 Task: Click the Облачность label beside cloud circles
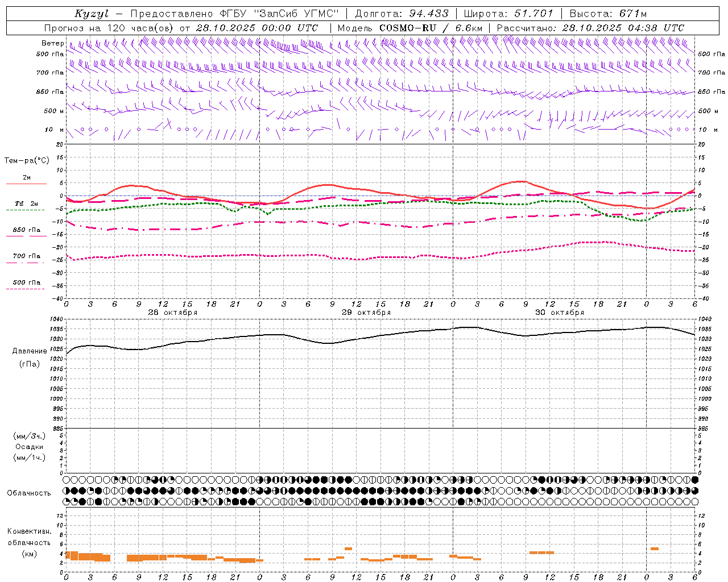[x=29, y=493]
